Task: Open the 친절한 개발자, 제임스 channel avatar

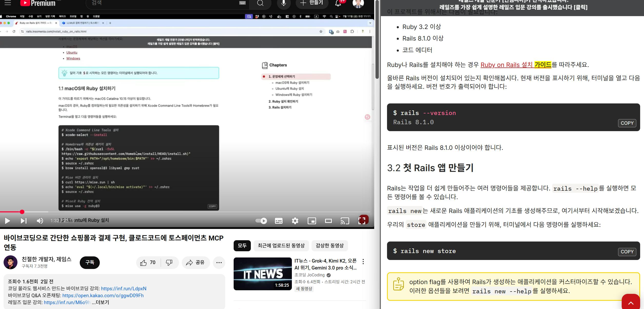Action: point(11,262)
